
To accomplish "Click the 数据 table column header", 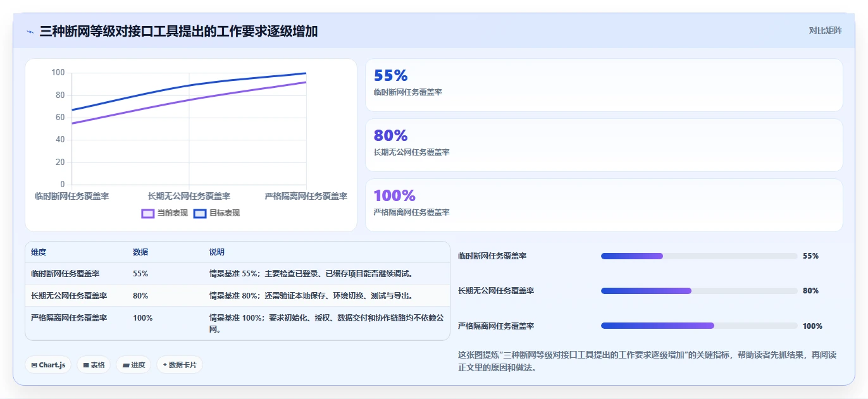I will click(140, 252).
